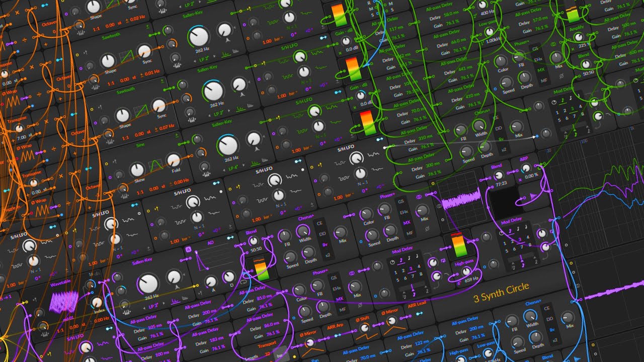
Task: Click the D knob in the AD envelope
Action: [229, 276]
